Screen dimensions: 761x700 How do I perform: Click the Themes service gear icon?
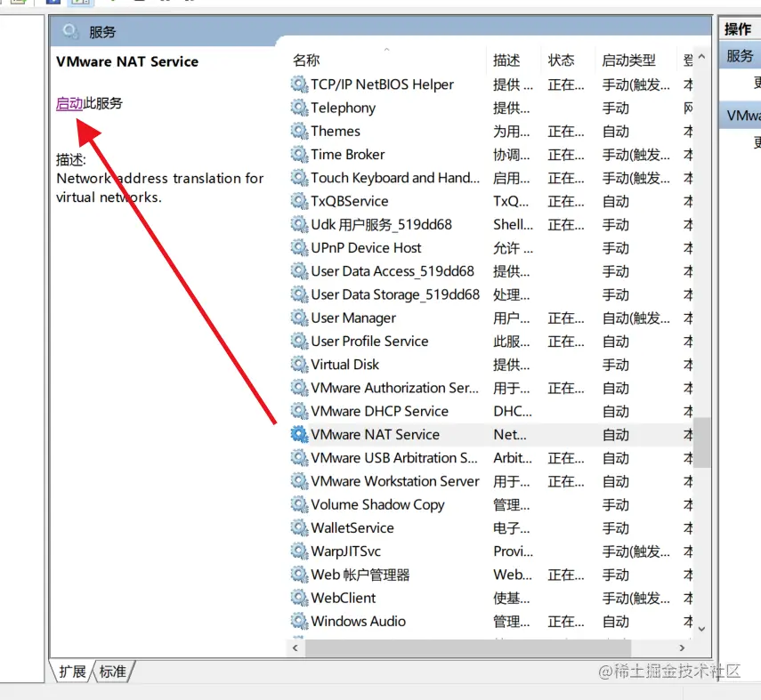(x=299, y=131)
